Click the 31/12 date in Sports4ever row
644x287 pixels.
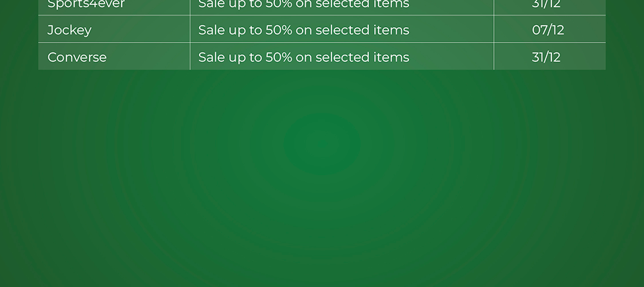coord(546,5)
